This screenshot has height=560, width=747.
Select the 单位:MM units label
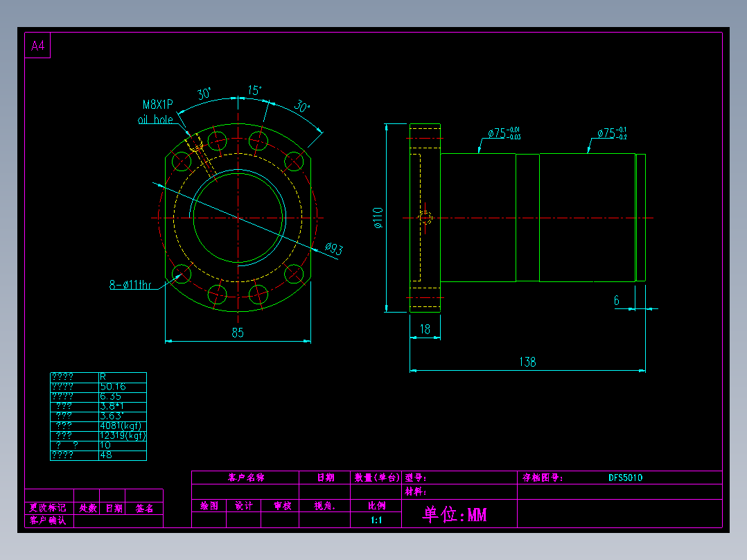click(455, 515)
